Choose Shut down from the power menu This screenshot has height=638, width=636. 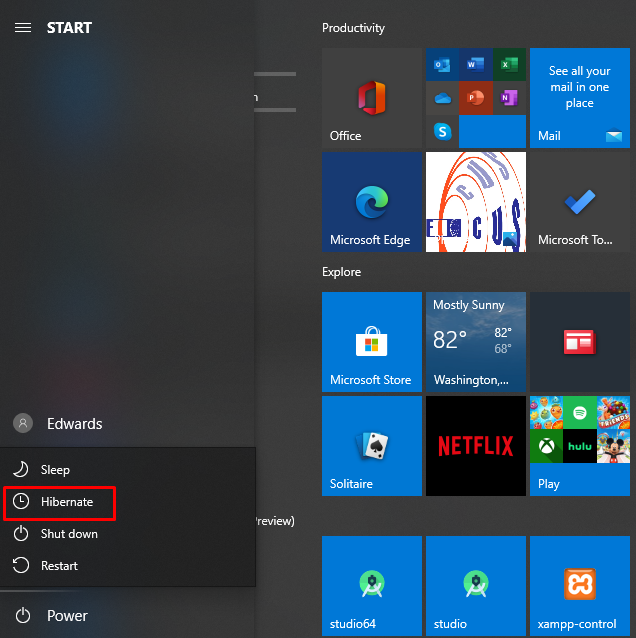click(128, 534)
